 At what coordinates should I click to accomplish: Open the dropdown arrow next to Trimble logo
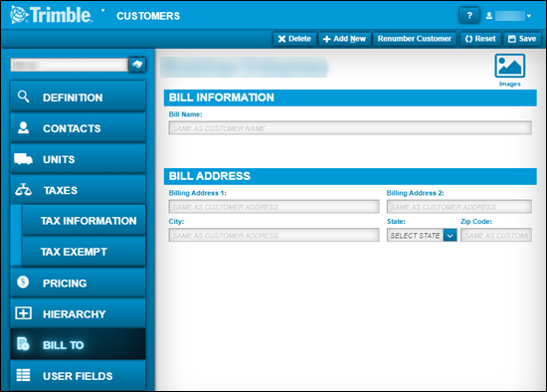tap(102, 11)
